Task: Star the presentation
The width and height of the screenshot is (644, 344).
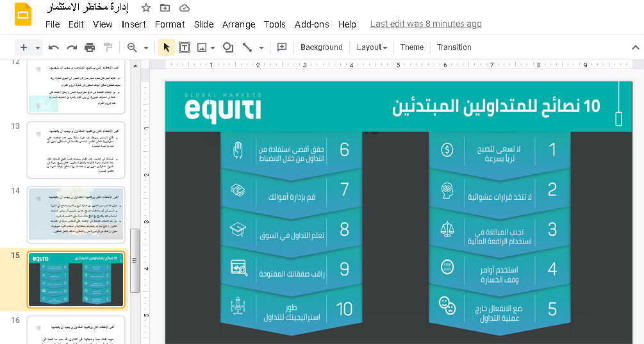Action: [x=146, y=8]
